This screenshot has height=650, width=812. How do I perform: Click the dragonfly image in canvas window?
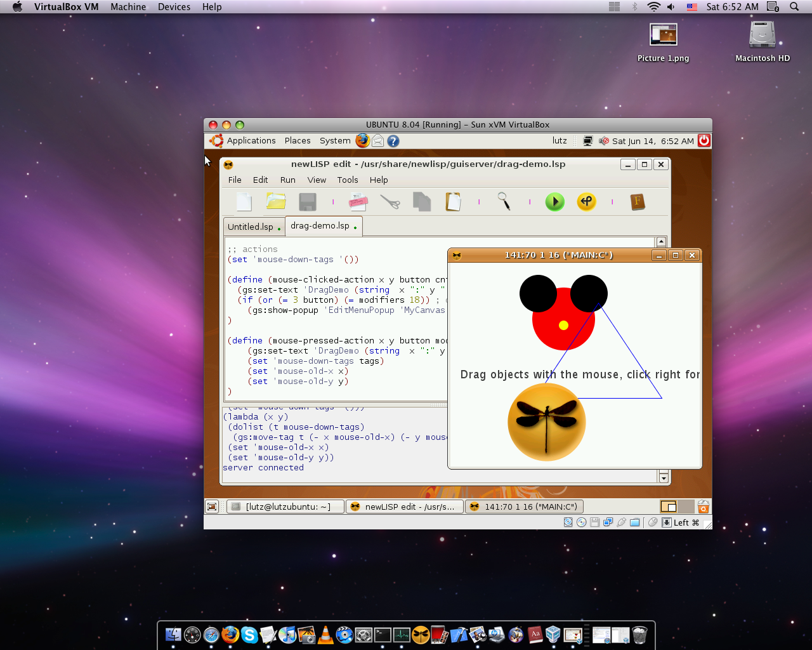pyautogui.click(x=546, y=422)
